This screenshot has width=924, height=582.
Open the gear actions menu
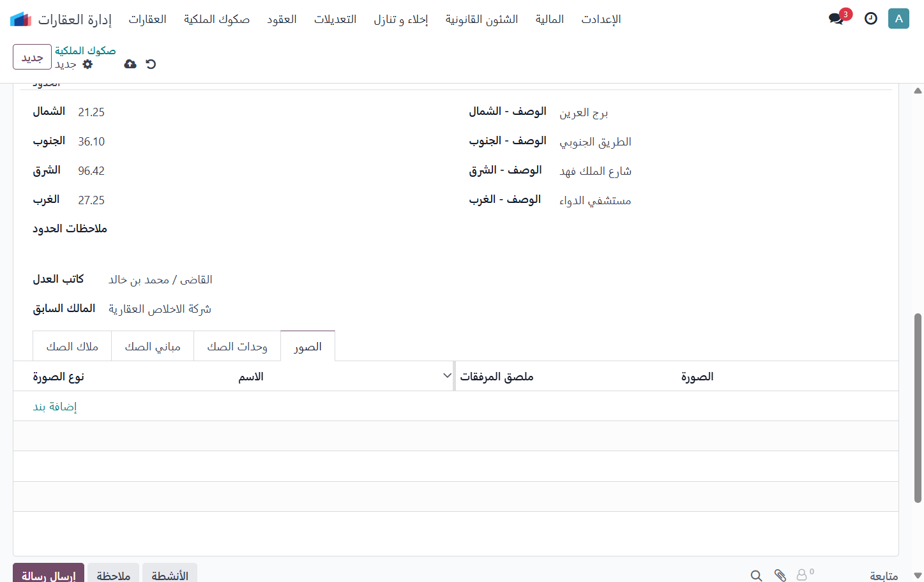pos(88,64)
